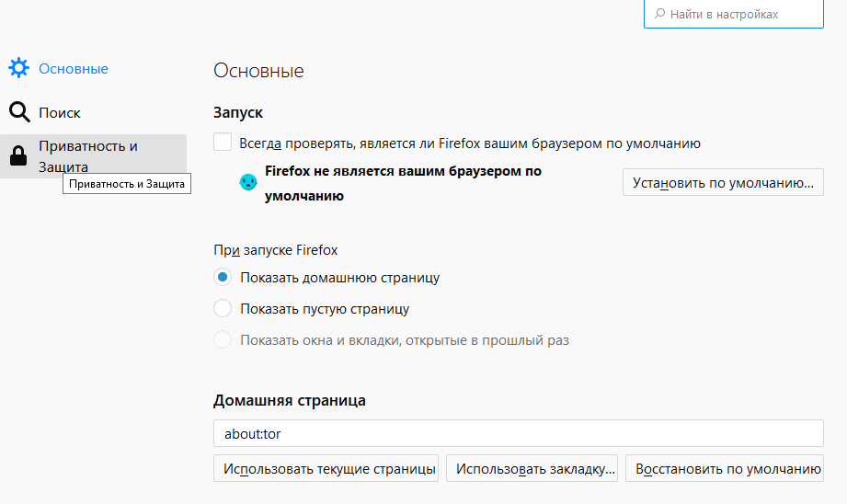Image resolution: width=847 pixels, height=504 pixels.
Task: Open the Основные settings category label
Action: (74, 69)
